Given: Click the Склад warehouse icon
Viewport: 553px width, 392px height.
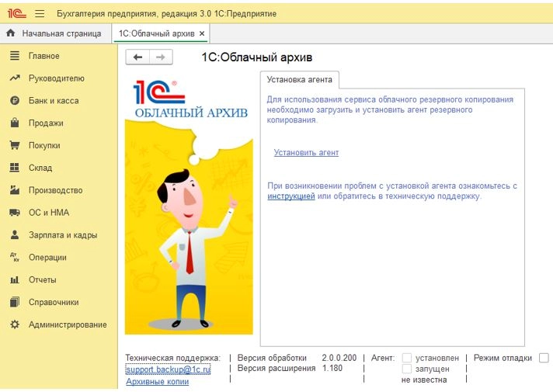Looking at the screenshot, I should 15,168.
